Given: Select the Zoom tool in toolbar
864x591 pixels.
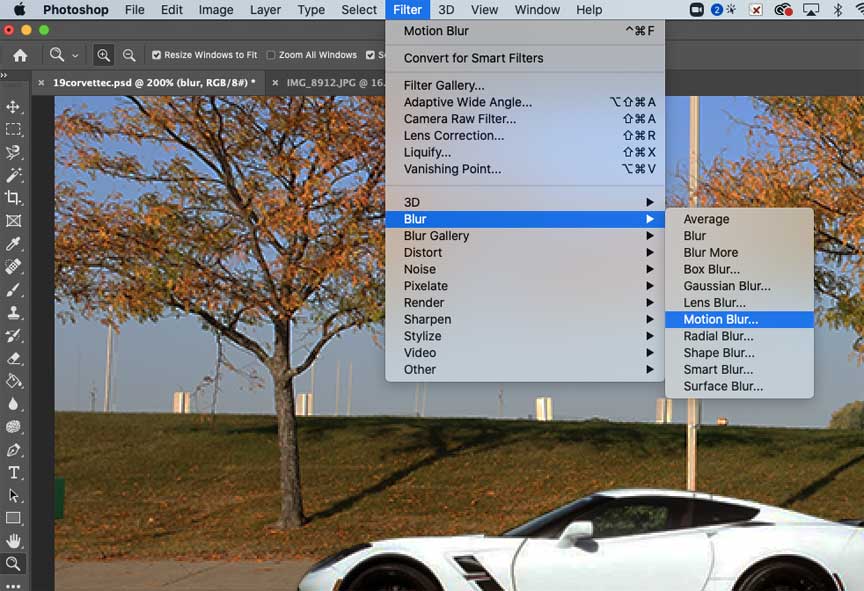Looking at the screenshot, I should point(13,563).
